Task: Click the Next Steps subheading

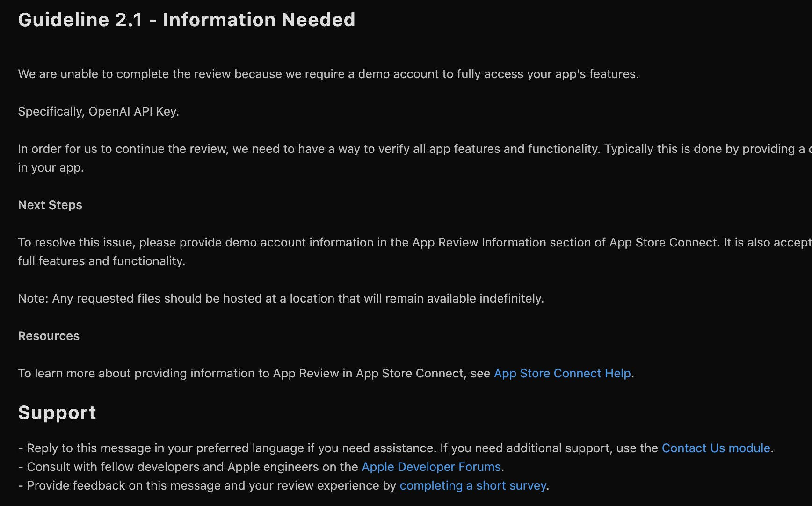Action: [50, 205]
